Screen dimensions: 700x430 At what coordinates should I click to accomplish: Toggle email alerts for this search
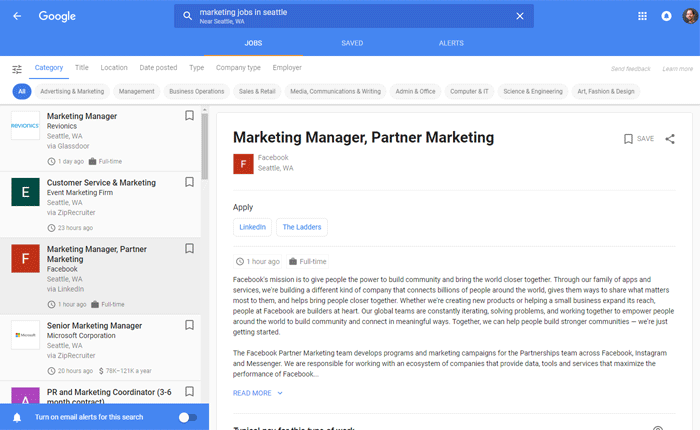[x=186, y=417]
